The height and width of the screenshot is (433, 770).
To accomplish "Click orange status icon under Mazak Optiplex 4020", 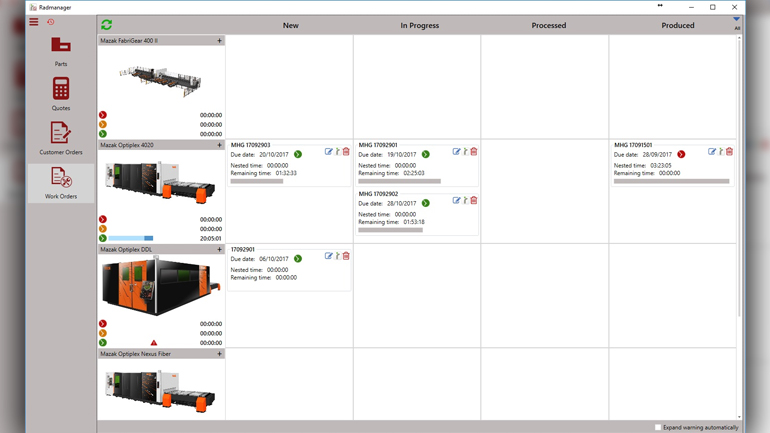I will [103, 229].
